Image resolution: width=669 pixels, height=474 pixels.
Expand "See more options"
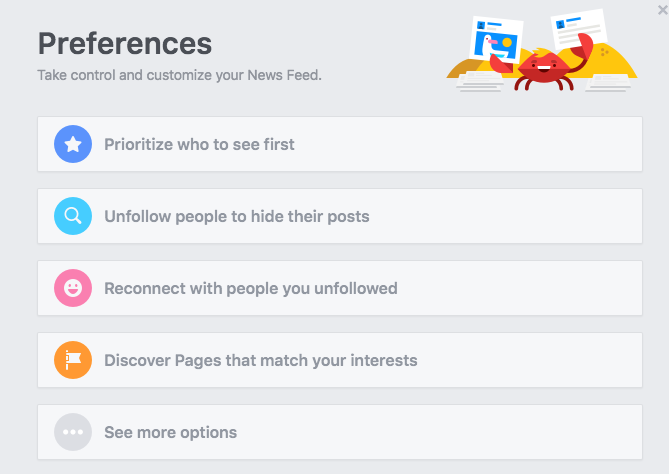pyautogui.click(x=170, y=432)
